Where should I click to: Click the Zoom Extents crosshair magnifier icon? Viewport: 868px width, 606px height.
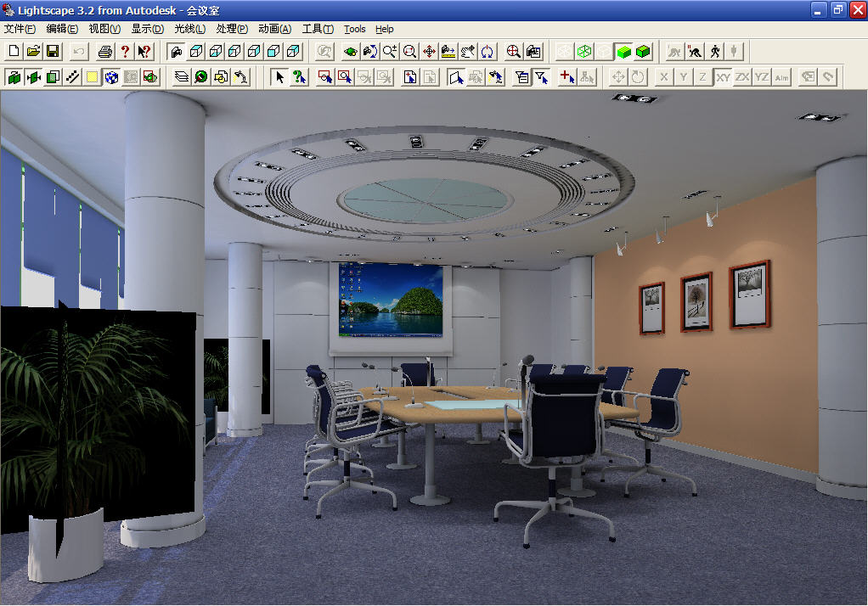(x=513, y=52)
